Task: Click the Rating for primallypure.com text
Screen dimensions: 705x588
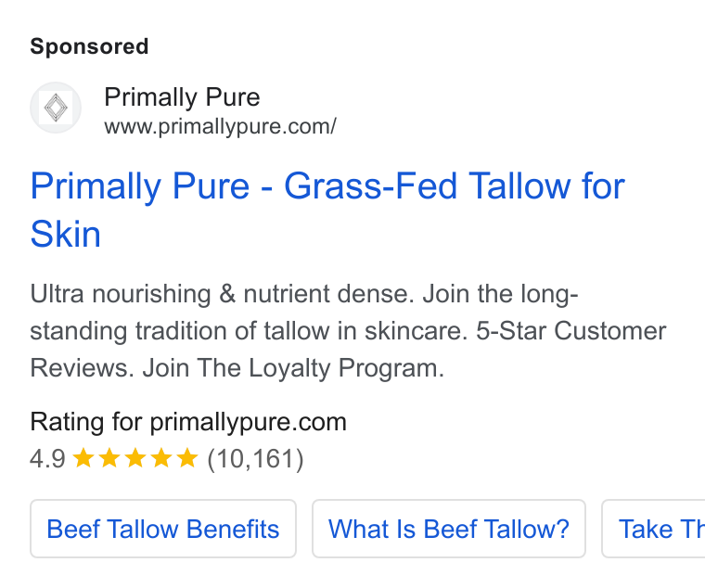Action: tap(188, 422)
